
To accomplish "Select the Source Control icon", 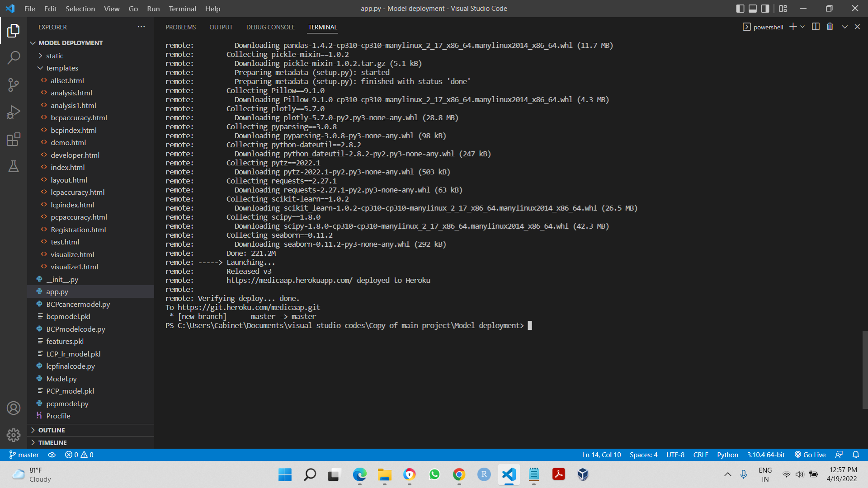I will (14, 84).
